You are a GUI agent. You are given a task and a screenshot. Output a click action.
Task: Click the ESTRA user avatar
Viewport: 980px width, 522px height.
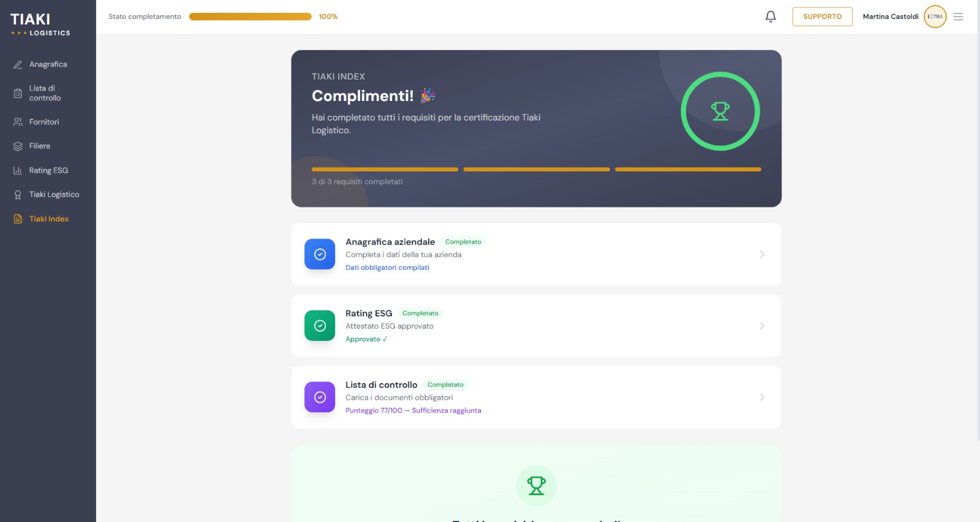click(935, 17)
